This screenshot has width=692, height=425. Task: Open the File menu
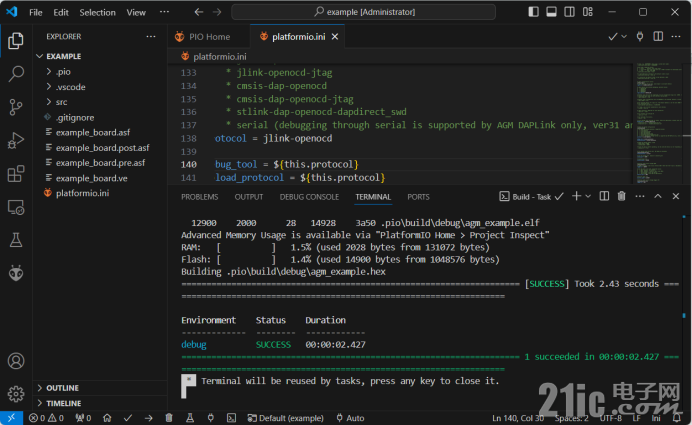coord(36,12)
